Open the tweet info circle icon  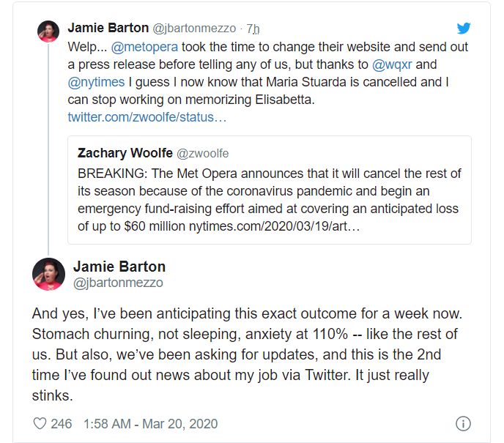463,423
